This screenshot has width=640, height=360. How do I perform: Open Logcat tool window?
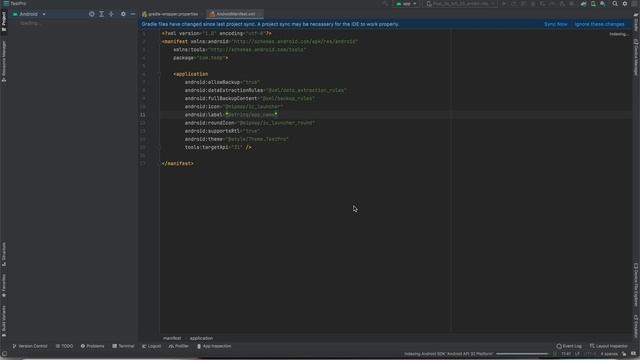tap(151, 346)
